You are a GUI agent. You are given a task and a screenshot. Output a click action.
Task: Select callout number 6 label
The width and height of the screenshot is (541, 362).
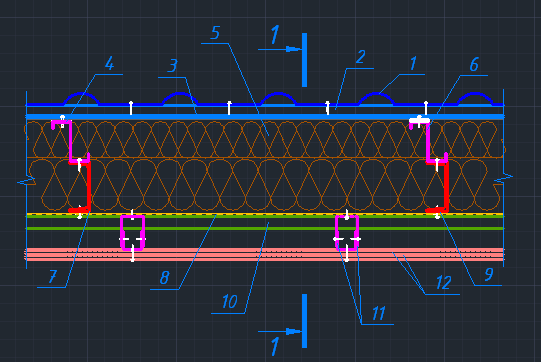pos(474,65)
